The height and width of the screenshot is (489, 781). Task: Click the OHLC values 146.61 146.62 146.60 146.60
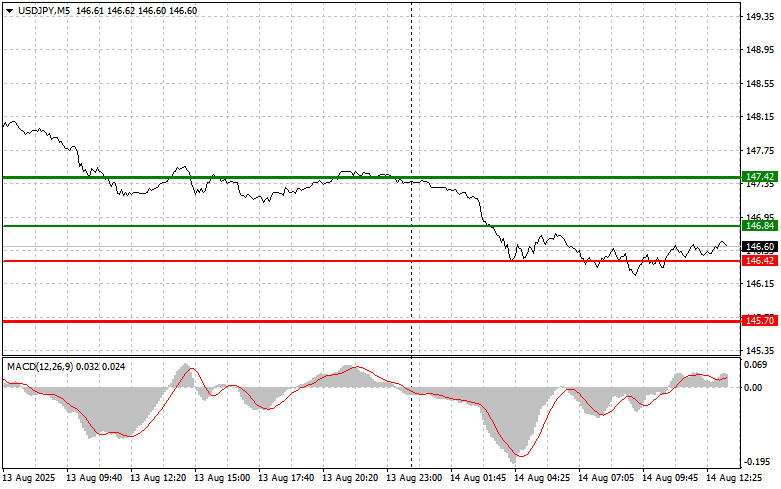[136, 11]
